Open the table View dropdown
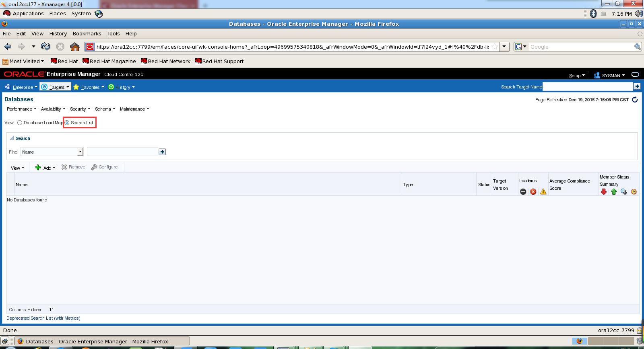This screenshot has width=644, height=349. [18, 168]
